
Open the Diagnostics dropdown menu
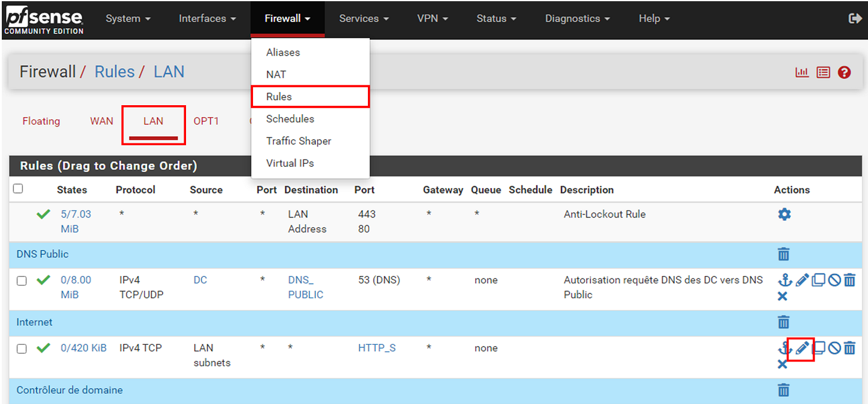point(576,19)
